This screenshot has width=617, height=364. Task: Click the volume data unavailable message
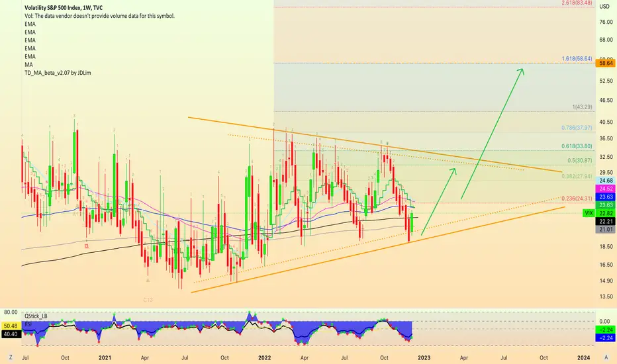coord(99,16)
